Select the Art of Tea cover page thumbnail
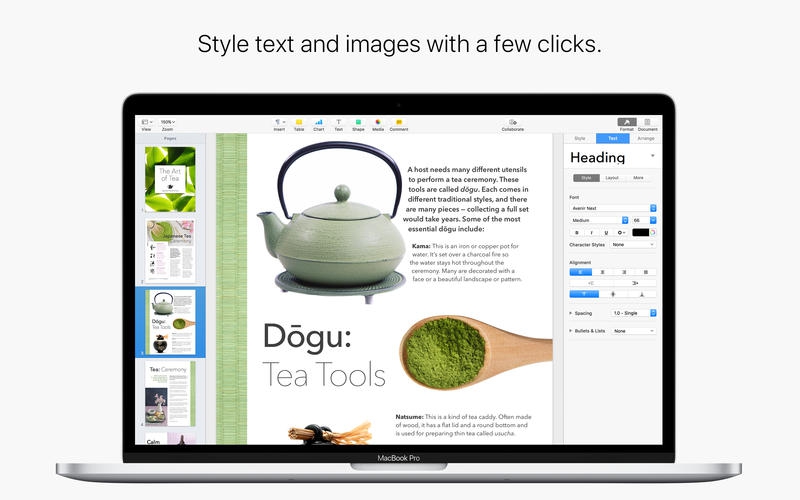 click(170, 179)
